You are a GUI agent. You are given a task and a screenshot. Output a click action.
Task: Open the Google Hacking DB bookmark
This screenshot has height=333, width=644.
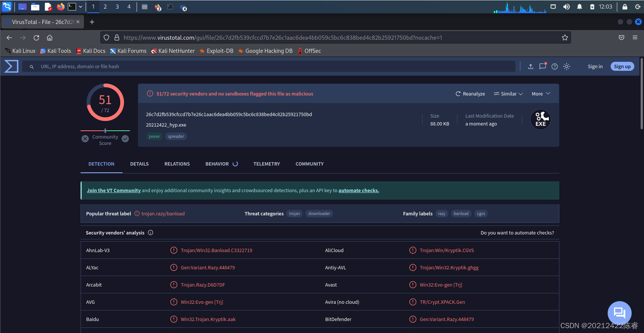click(x=265, y=51)
